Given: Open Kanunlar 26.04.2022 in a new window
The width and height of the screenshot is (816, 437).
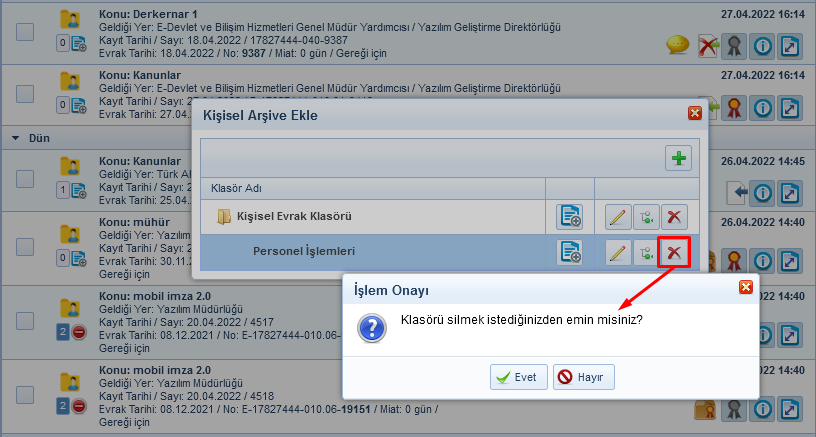Looking at the screenshot, I should 790,193.
